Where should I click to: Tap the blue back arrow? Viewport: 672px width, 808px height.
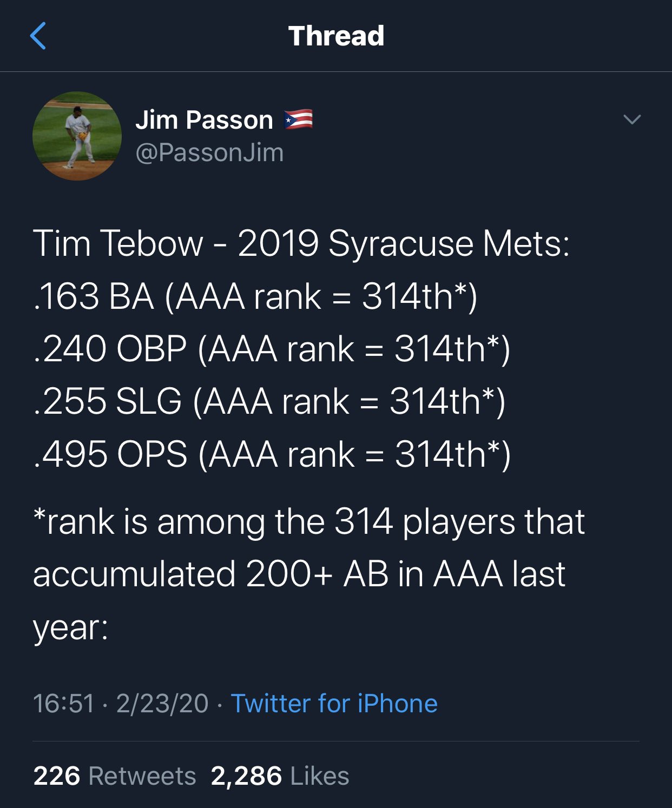tap(38, 36)
